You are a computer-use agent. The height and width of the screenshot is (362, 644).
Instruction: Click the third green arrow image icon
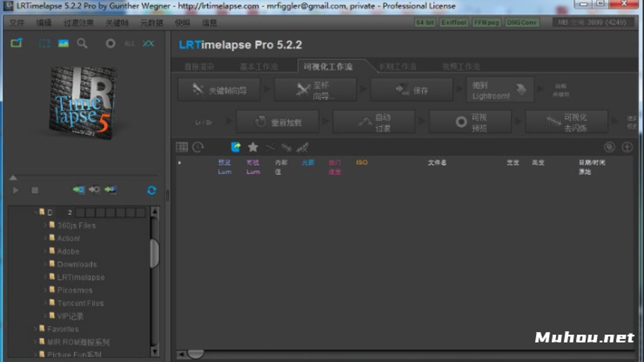pos(110,190)
